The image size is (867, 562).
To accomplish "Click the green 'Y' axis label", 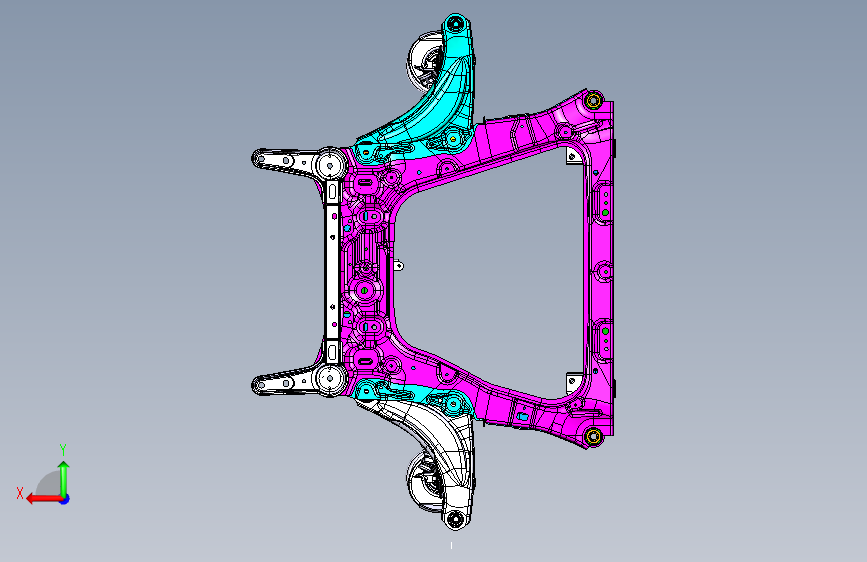I will tap(63, 449).
